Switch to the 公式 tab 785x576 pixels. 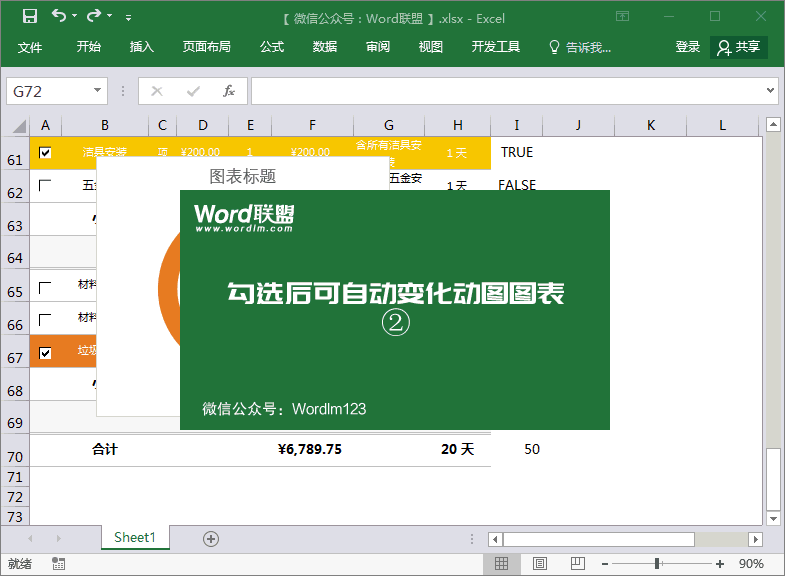click(x=272, y=47)
